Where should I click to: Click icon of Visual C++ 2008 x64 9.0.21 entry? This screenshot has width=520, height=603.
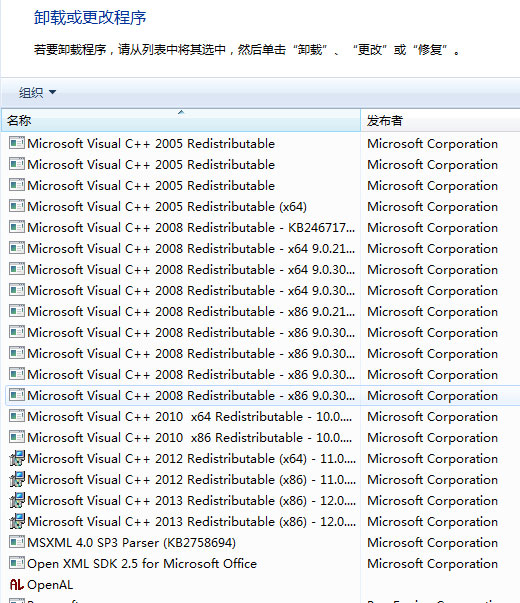17,248
